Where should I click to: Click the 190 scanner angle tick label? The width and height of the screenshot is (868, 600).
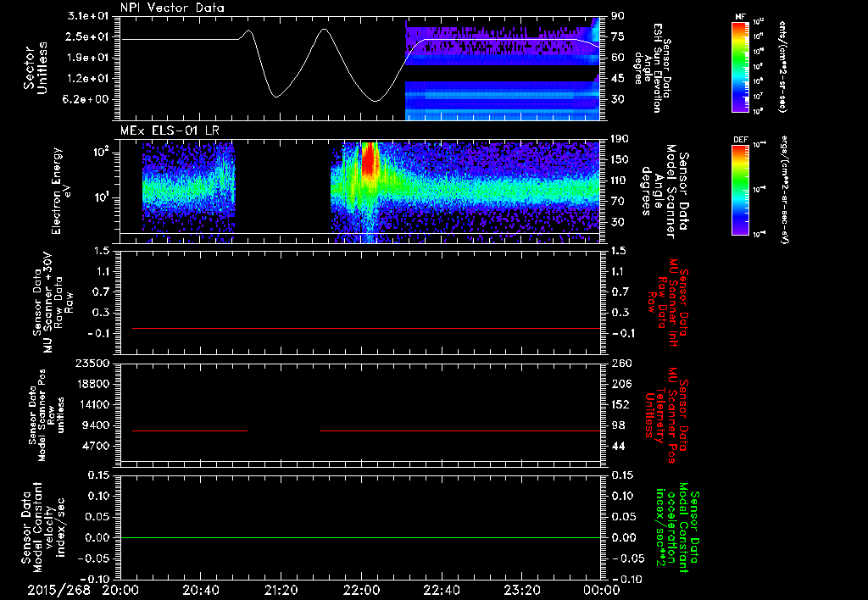(x=620, y=139)
